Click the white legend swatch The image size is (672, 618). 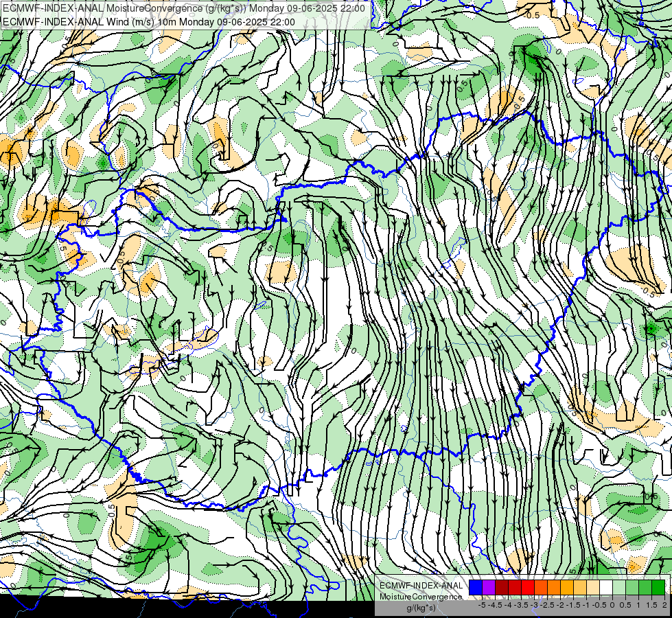[x=605, y=588]
